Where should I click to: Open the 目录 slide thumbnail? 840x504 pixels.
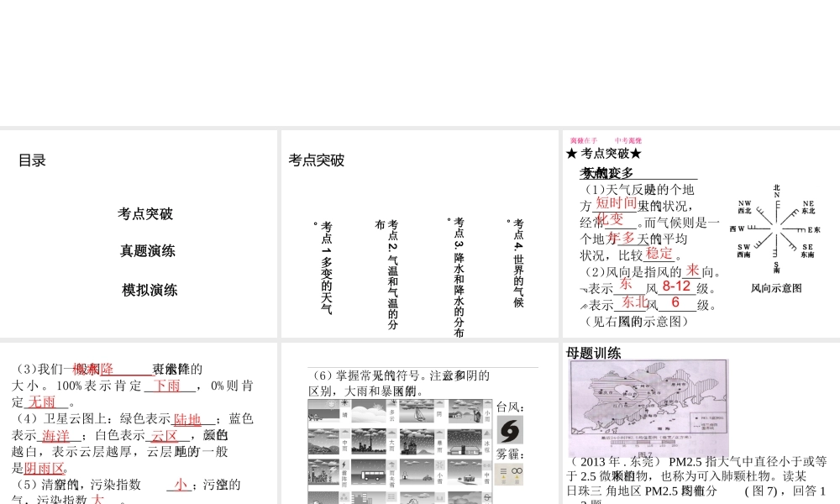[139, 234]
